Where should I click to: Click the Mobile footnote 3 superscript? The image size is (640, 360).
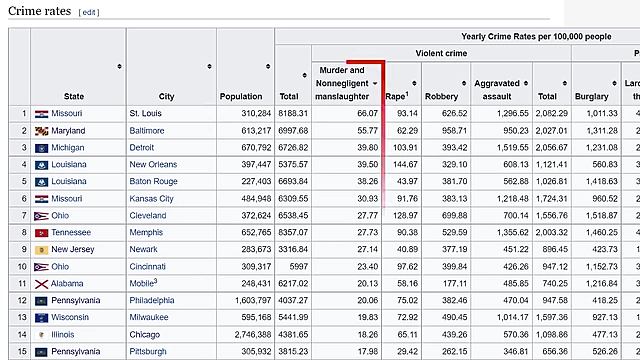(156, 281)
